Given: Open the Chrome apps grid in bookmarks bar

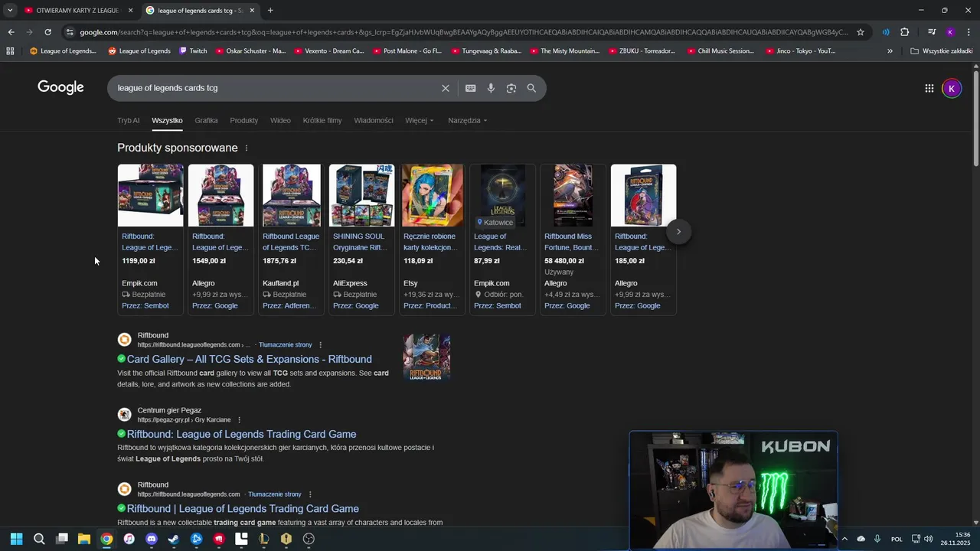Looking at the screenshot, I should click(x=10, y=51).
